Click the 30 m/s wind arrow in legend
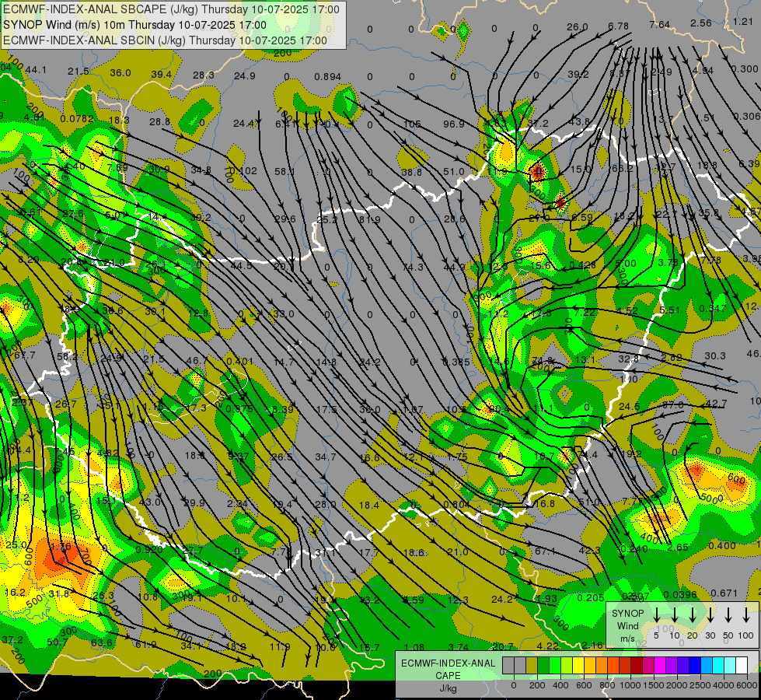This screenshot has width=761, height=700. (x=710, y=615)
